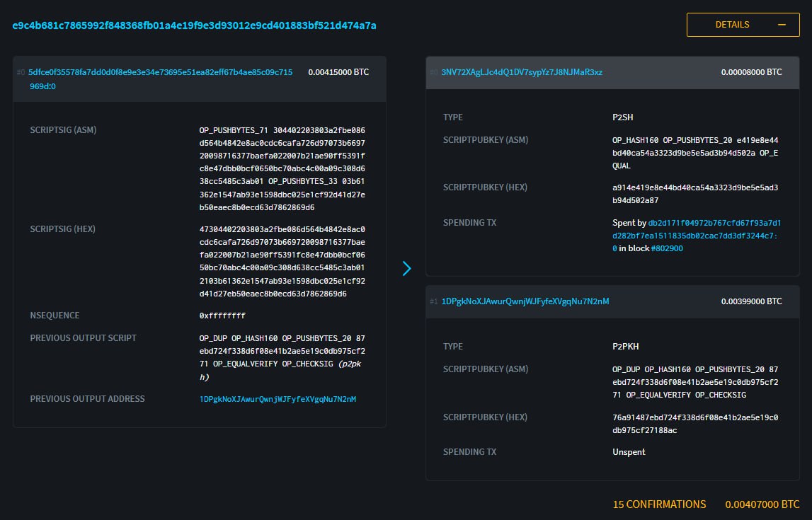Click the Unspent status of output #1
Image resolution: width=812 pixels, height=520 pixels.
(x=629, y=452)
